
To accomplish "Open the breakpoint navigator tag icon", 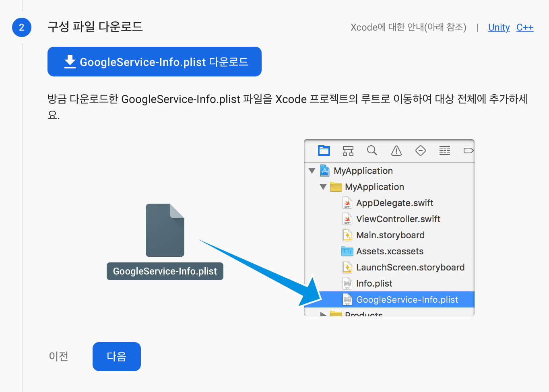I will click(x=469, y=151).
